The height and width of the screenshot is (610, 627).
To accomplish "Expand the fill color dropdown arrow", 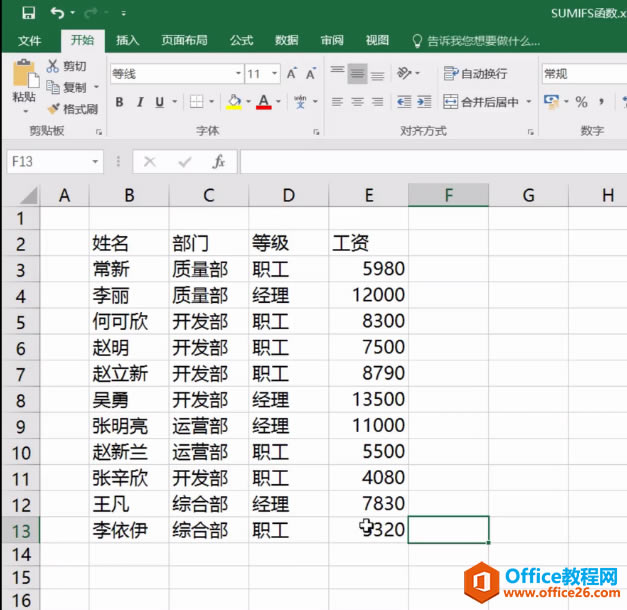I will coord(248,102).
